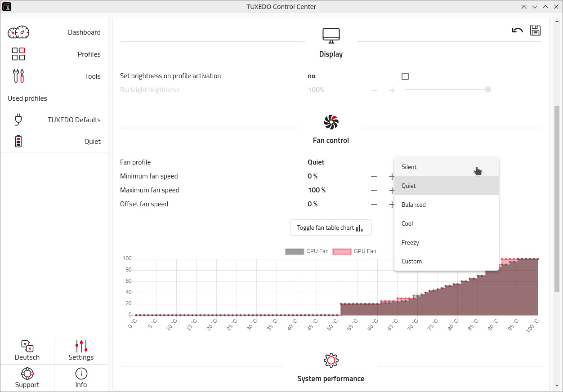Image resolution: width=563 pixels, height=392 pixels.
Task: Decrease maximum fan speed with minus button
Action: pos(374,191)
